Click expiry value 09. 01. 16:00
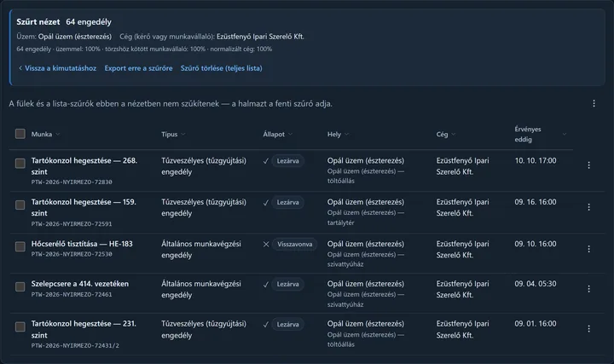Viewport: 614px width, 364px height. click(x=536, y=324)
